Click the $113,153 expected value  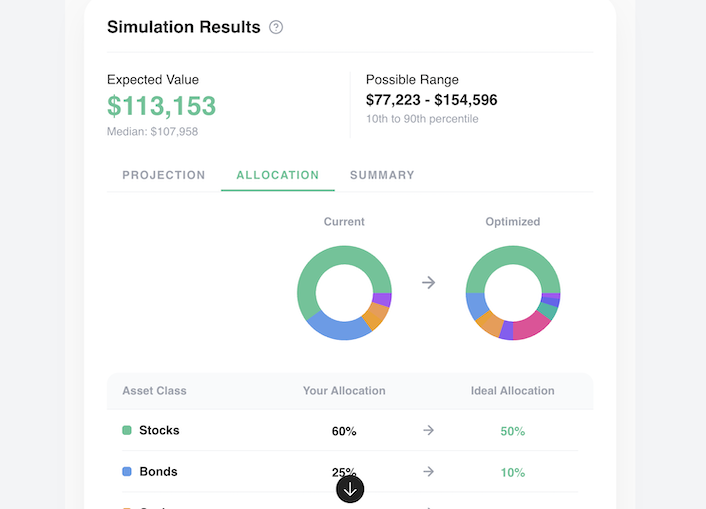(162, 106)
